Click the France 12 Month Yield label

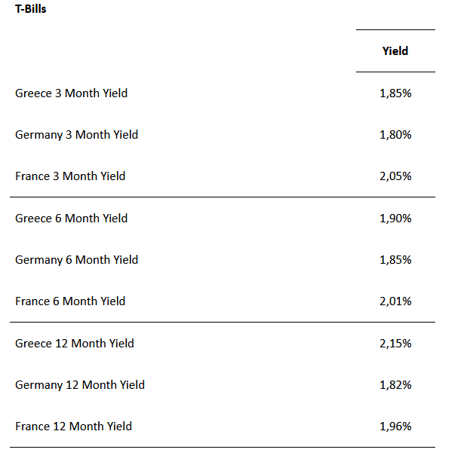click(73, 427)
